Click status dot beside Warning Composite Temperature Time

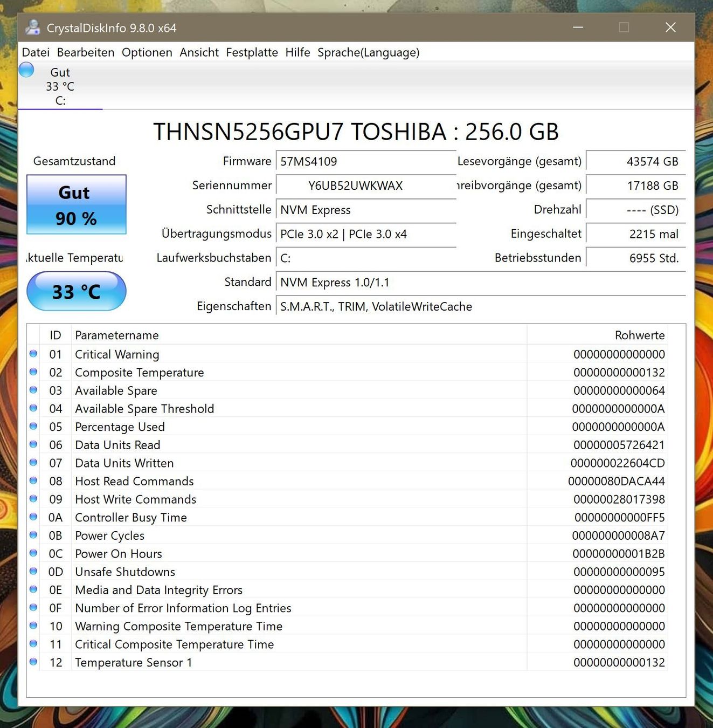click(33, 626)
